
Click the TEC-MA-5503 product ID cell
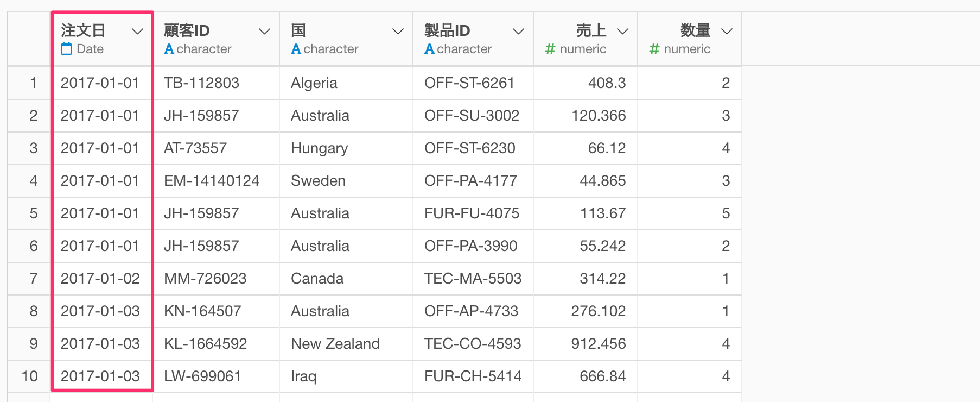[x=473, y=279]
